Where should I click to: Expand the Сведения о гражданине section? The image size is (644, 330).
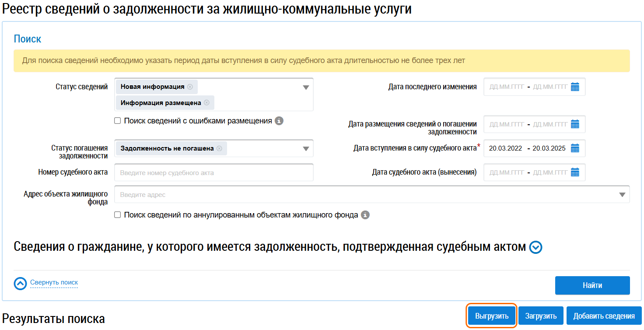535,248
